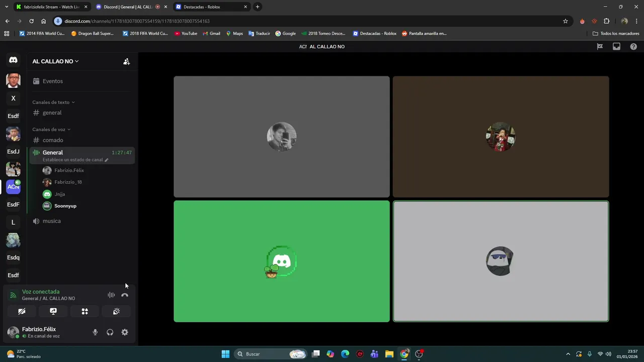This screenshot has width=644, height=362.
Task: Open Discord help question mark icon
Action: (633, 47)
